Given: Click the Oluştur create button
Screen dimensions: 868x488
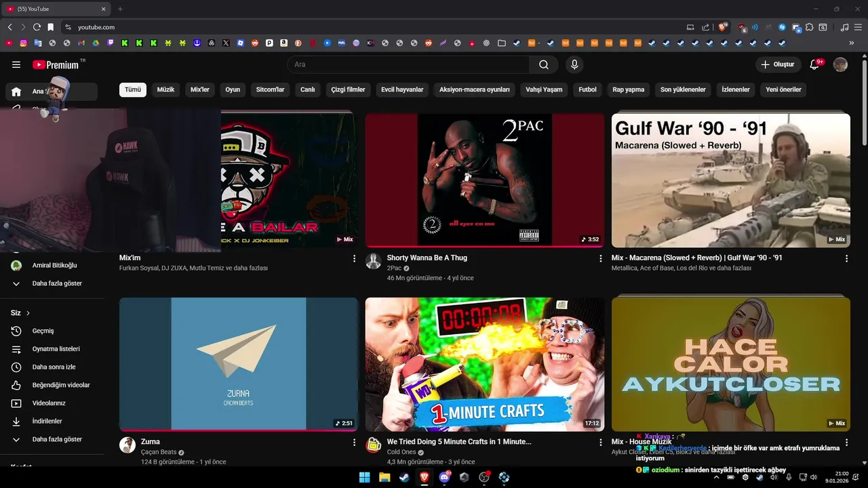Looking at the screenshot, I should [778, 64].
